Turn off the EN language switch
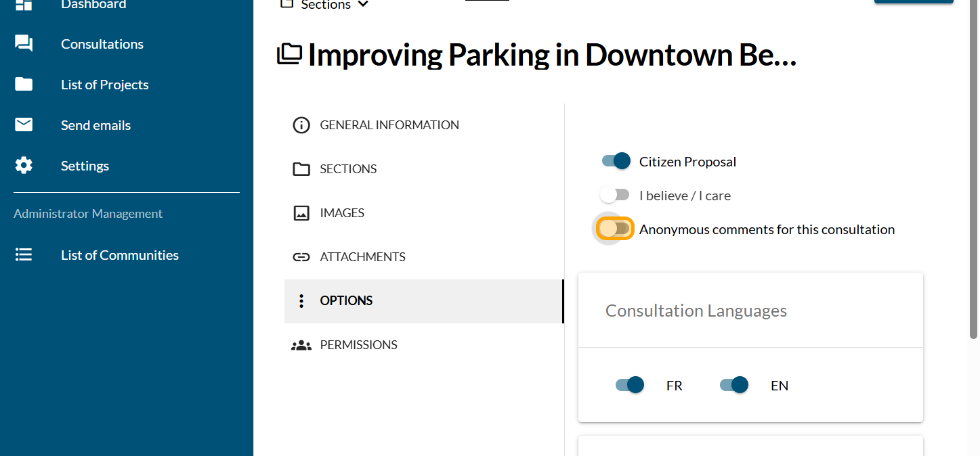980x456 pixels. point(733,385)
